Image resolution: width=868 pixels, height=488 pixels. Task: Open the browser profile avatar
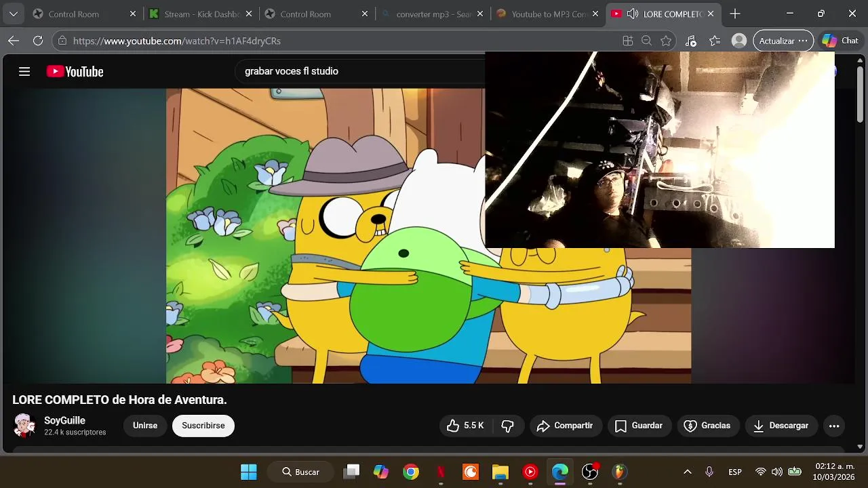(x=739, y=41)
